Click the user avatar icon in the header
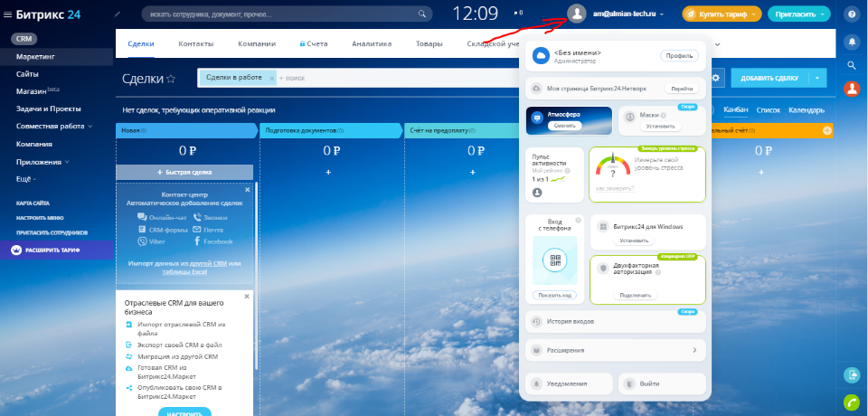The width and height of the screenshot is (868, 416). click(x=577, y=14)
